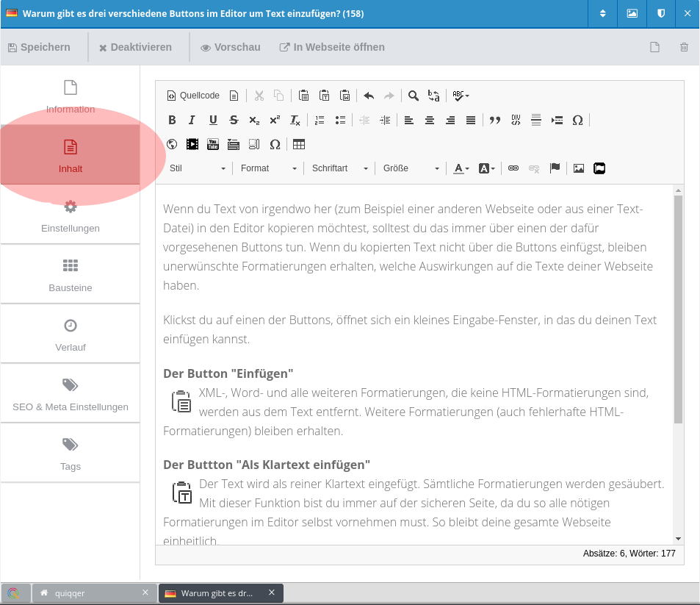The width and height of the screenshot is (700, 605).
Task: Insert a numbered list
Action: pyautogui.click(x=320, y=120)
